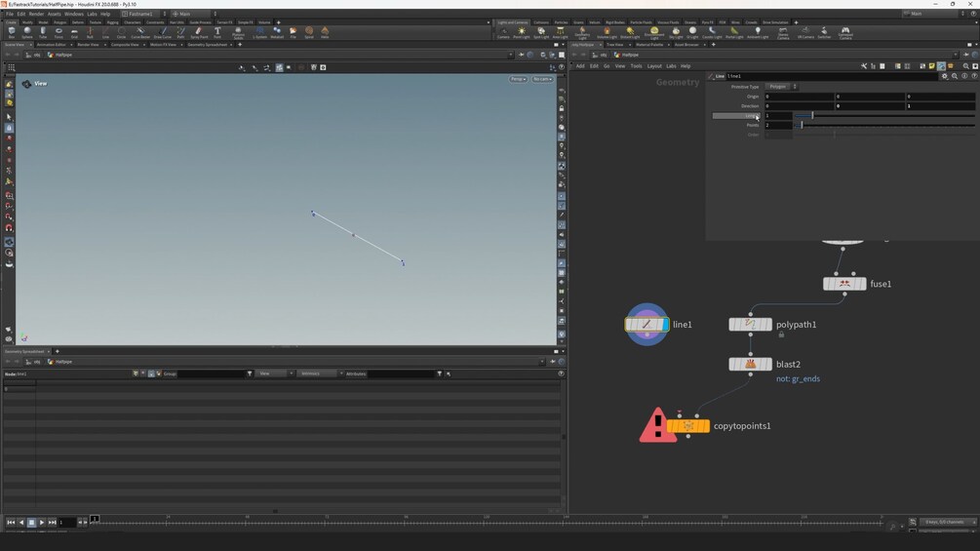Click the Length value field
The height and width of the screenshot is (551, 980).
(x=778, y=116)
